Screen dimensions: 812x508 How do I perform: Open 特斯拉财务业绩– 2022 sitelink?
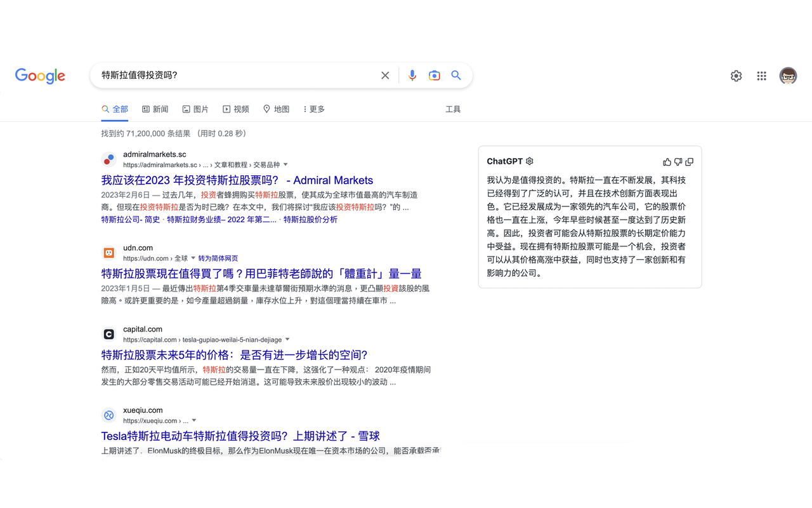point(222,220)
